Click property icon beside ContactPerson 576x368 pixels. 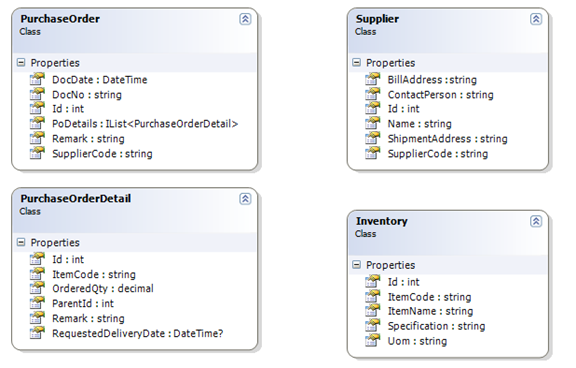pyautogui.click(x=372, y=94)
